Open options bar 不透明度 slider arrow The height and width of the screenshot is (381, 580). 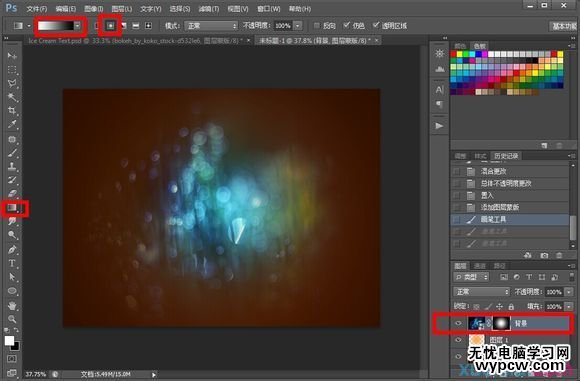point(297,26)
